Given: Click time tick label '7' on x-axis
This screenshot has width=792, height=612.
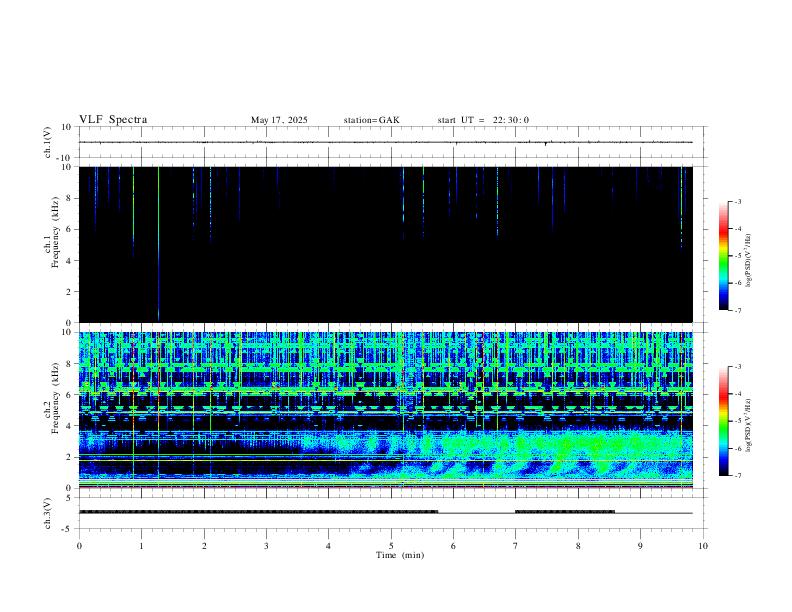Looking at the screenshot, I should (516, 546).
